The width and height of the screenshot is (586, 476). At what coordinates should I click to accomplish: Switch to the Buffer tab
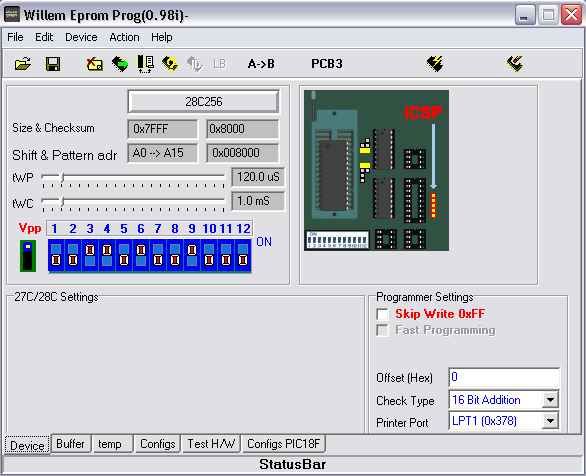[x=70, y=444]
